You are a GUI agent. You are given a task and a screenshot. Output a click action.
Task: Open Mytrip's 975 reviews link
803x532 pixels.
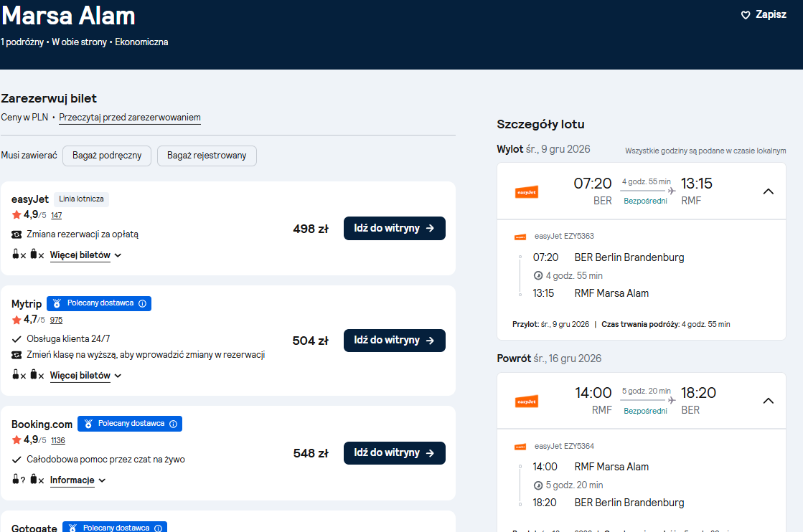click(x=57, y=320)
